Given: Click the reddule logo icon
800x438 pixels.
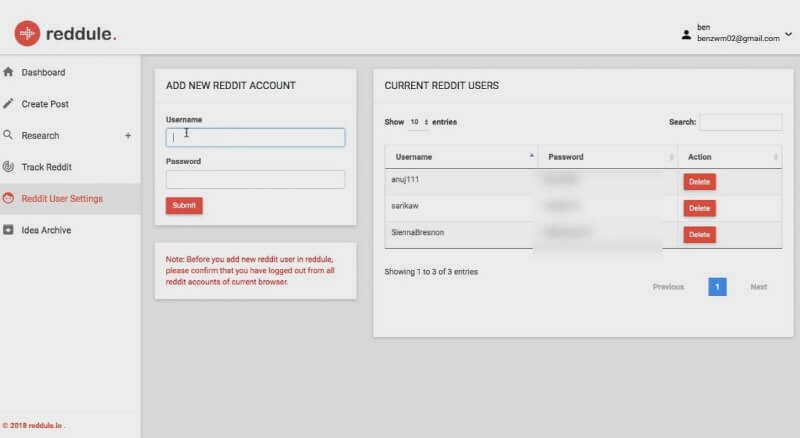Looking at the screenshot, I should pyautogui.click(x=27, y=34).
